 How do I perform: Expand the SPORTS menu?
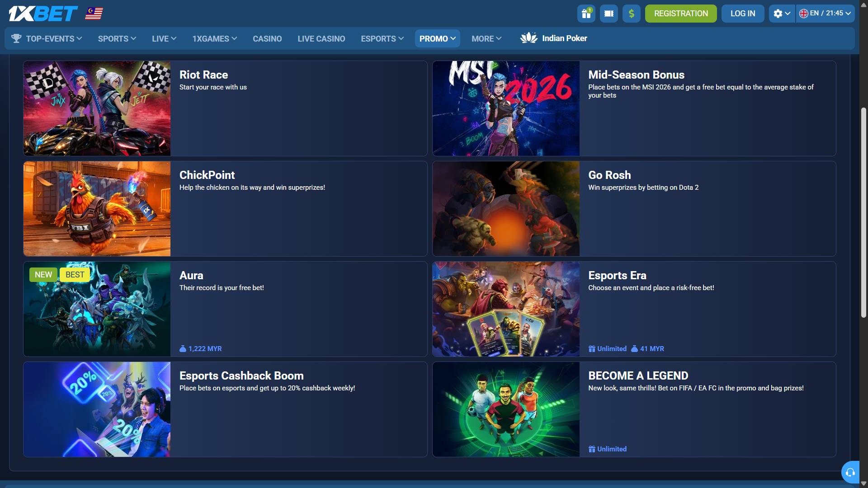pos(117,39)
